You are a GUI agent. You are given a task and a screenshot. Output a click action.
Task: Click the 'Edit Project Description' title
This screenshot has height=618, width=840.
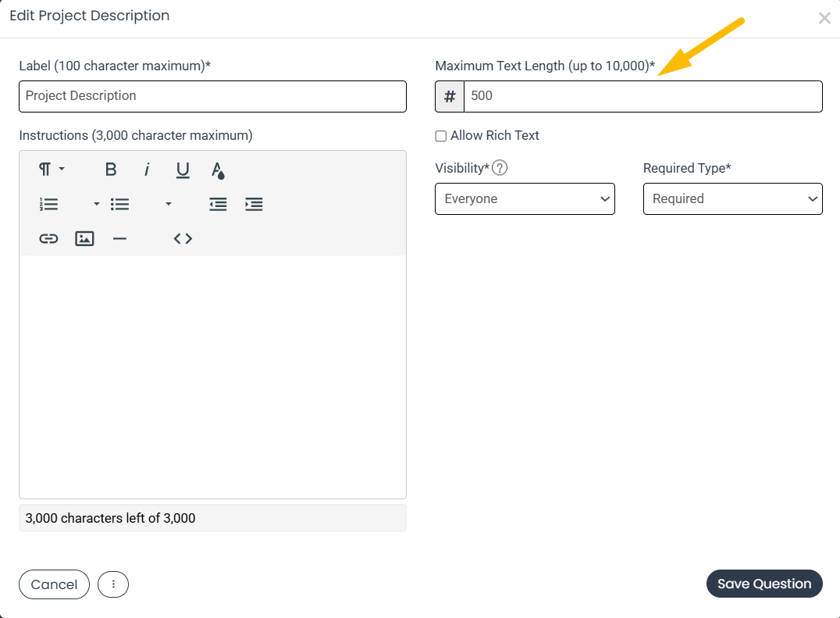point(90,16)
